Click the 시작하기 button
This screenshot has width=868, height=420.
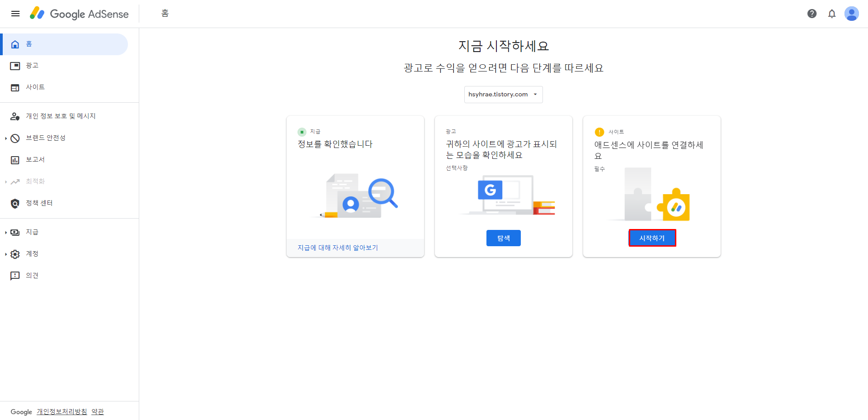point(652,238)
